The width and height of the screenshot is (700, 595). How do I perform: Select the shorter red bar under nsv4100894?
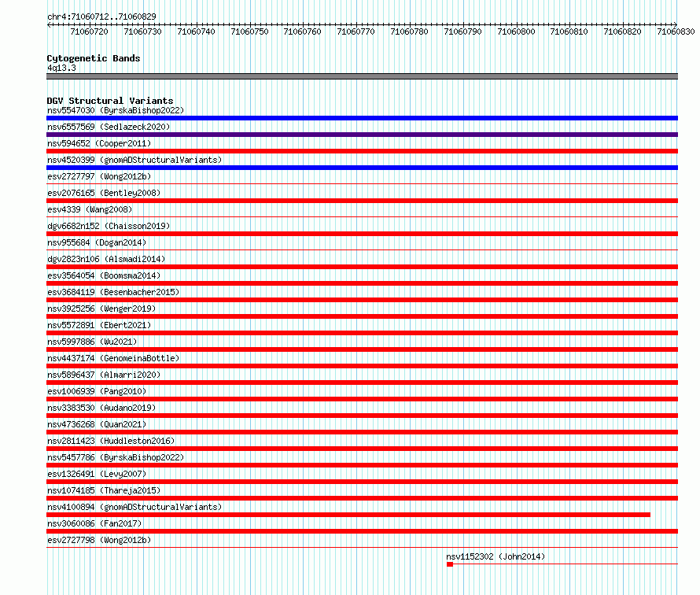tap(348, 515)
